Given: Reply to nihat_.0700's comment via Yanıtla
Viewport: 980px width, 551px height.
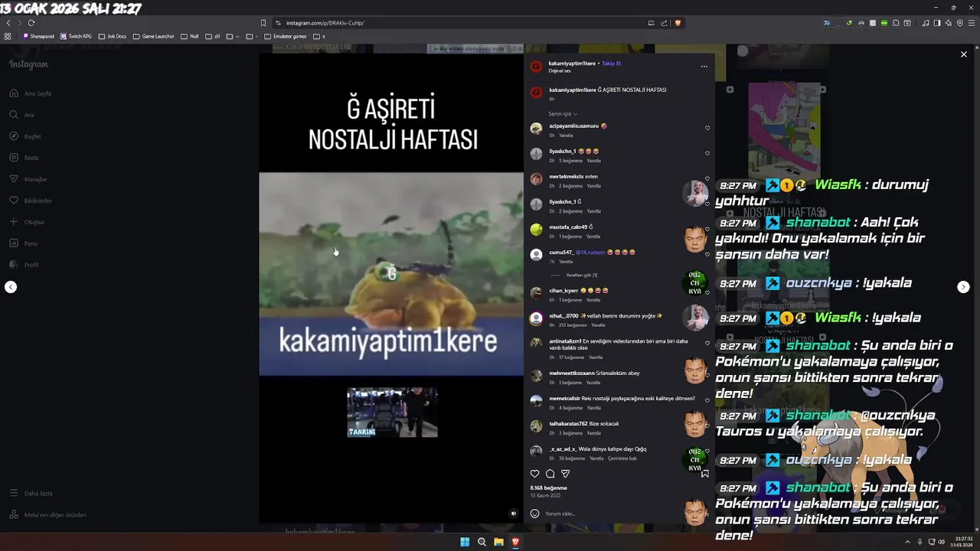Looking at the screenshot, I should [598, 325].
